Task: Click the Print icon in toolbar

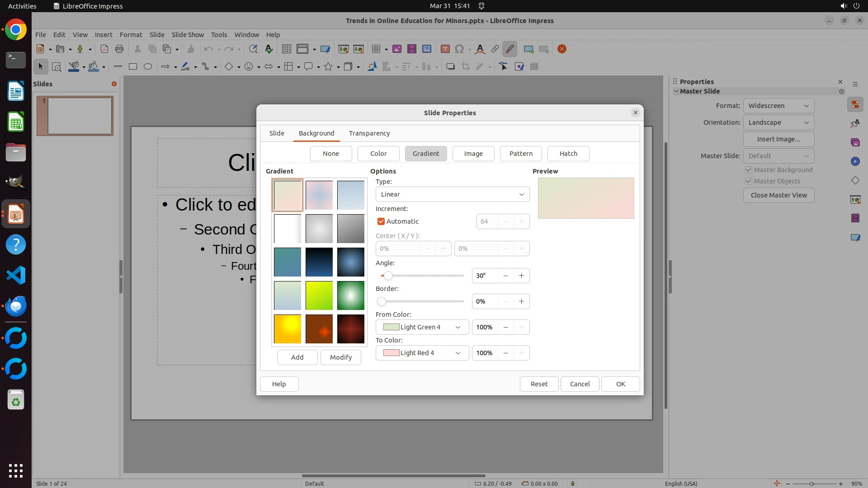Action: 119,49
